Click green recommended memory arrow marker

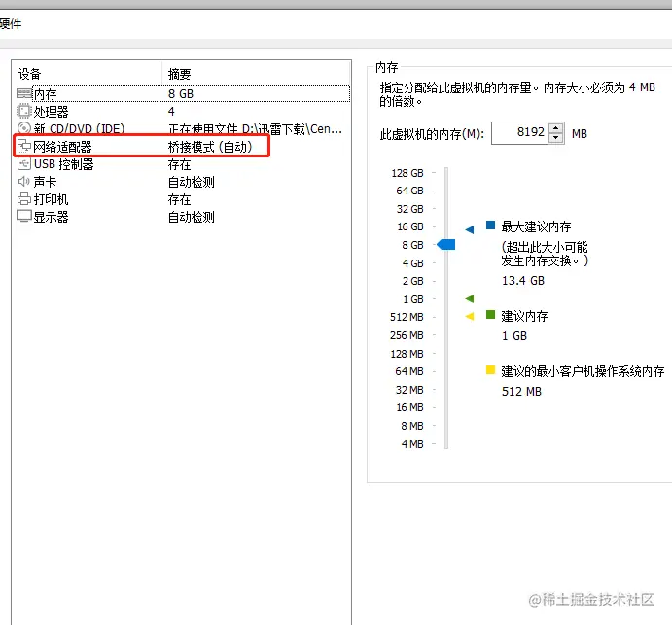tap(470, 298)
